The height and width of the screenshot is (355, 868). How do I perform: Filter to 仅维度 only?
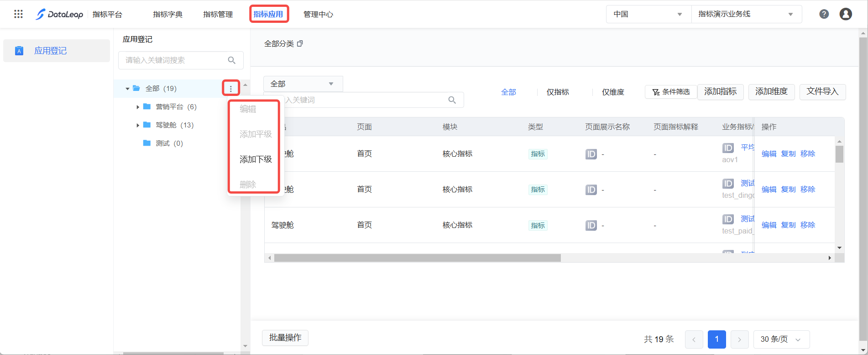tap(613, 92)
